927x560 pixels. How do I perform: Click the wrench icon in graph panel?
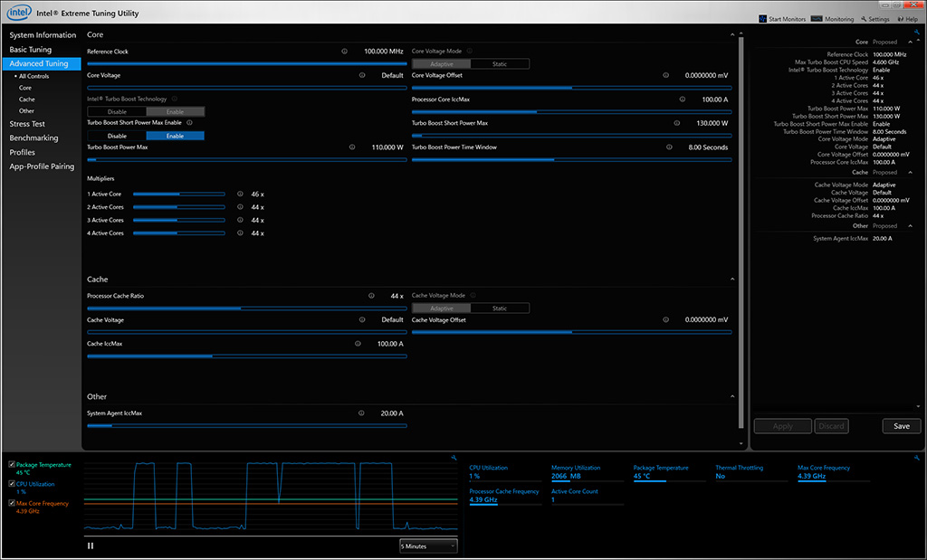(452, 459)
